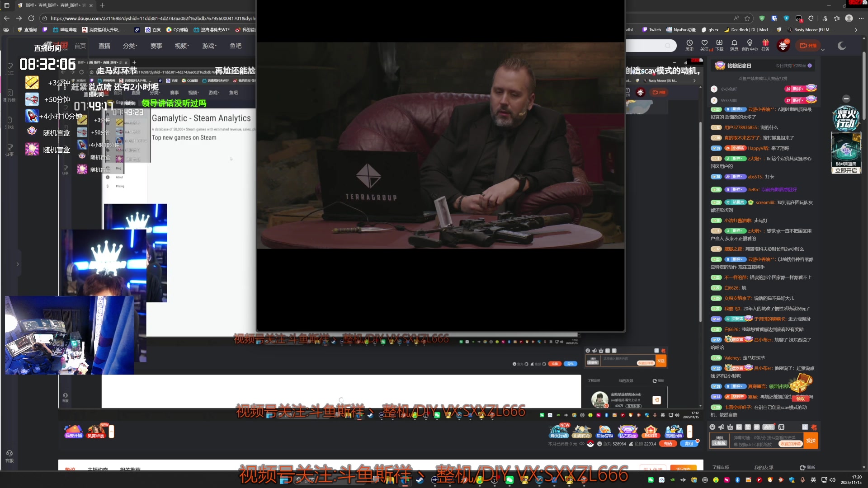Click the 任务 gift box icon
The image size is (868, 488).
(765, 43)
